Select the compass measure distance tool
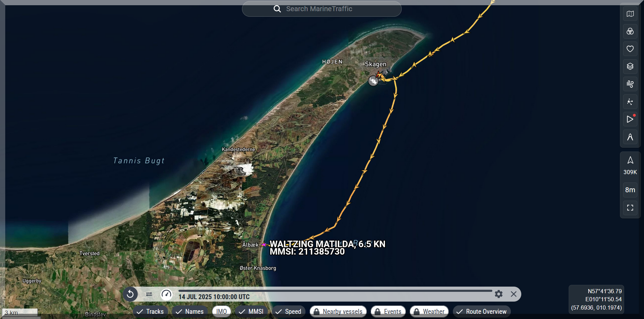Screen dimensions: 644x319 coord(630,137)
